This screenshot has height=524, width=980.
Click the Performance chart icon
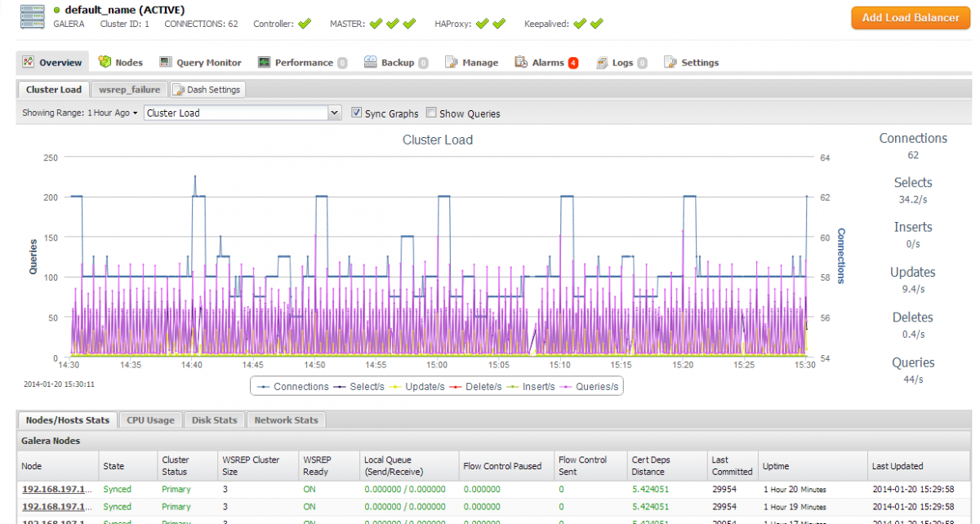[264, 62]
